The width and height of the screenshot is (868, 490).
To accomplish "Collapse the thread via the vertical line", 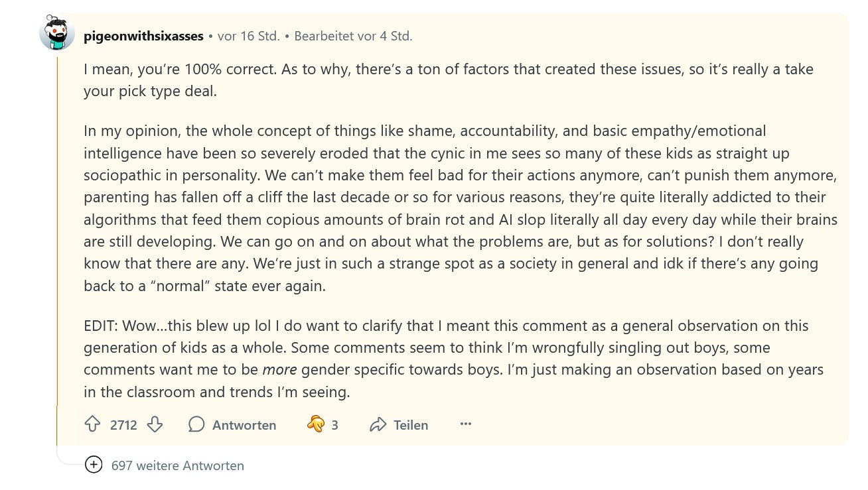I will coord(57,252).
